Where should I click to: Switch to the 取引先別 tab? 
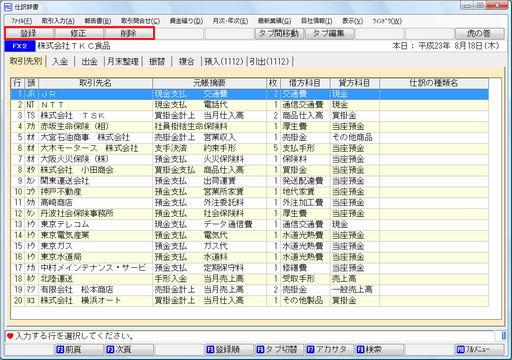(26, 61)
